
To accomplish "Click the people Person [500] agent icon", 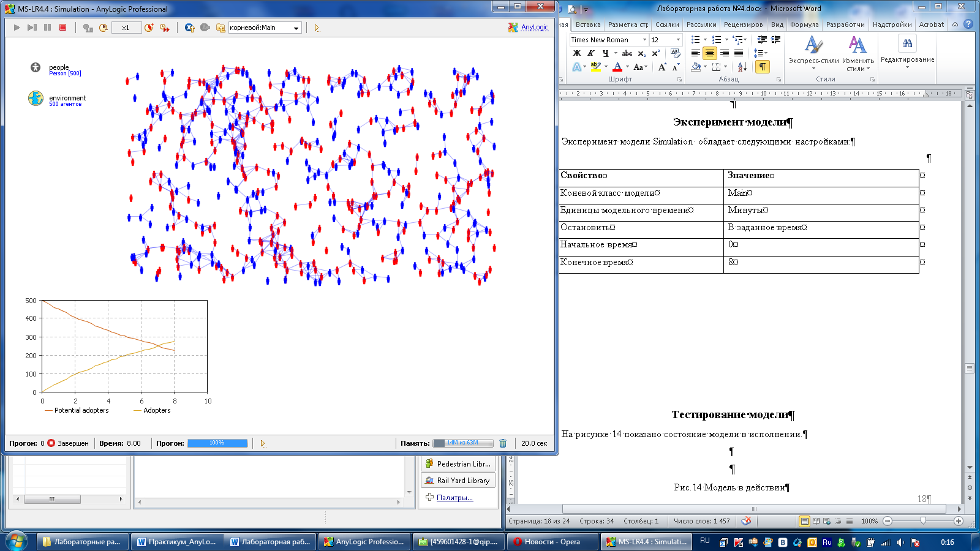I will 36,68.
